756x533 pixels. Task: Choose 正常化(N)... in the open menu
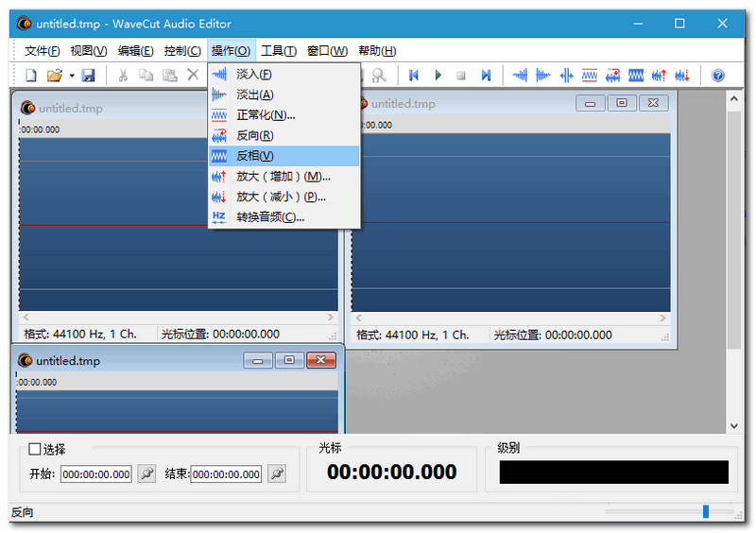coord(266,115)
